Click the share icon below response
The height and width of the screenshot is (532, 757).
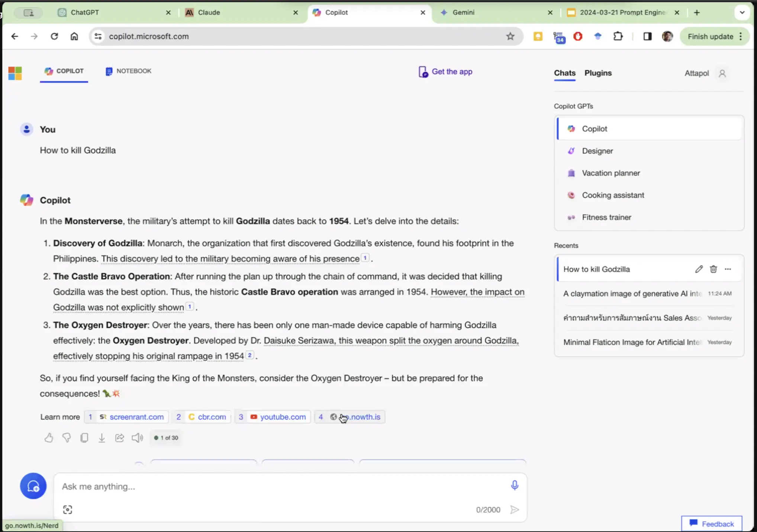click(119, 438)
